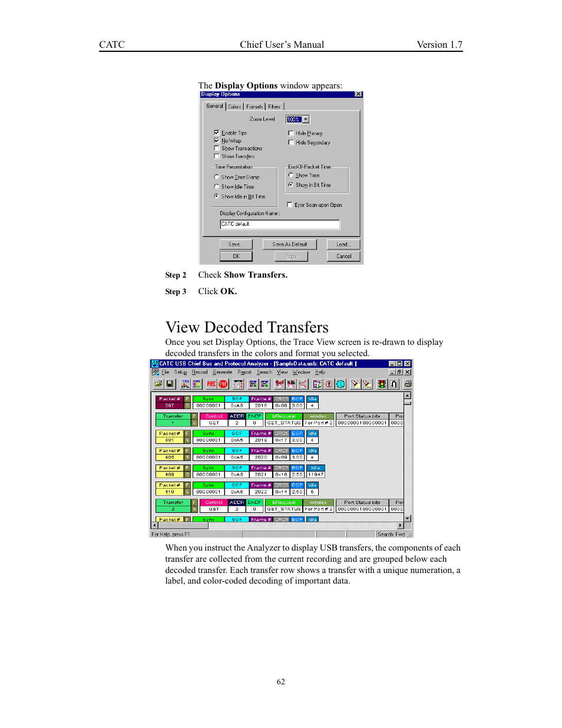Select End-Of-Packet Show Time radio button
This screenshot has height=728, width=562.
290,175
